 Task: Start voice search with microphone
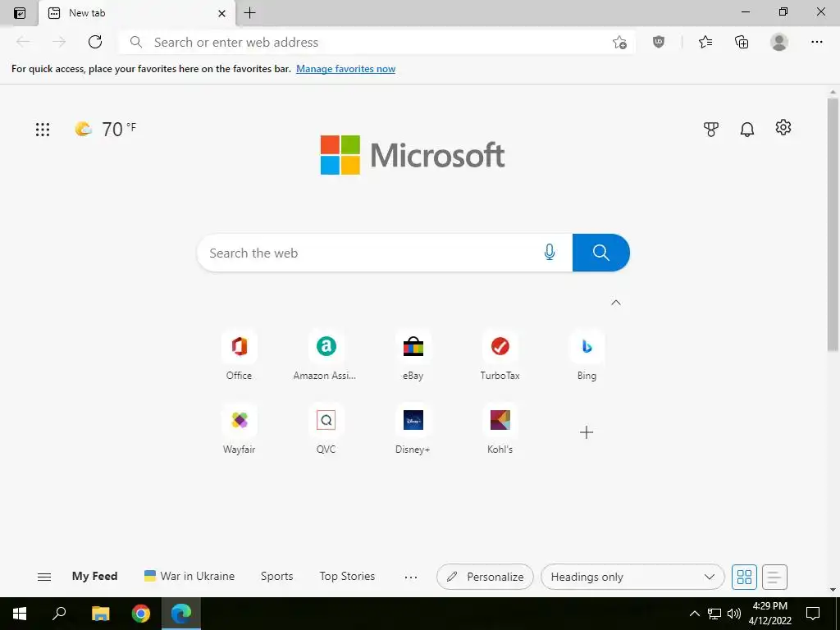pos(550,253)
